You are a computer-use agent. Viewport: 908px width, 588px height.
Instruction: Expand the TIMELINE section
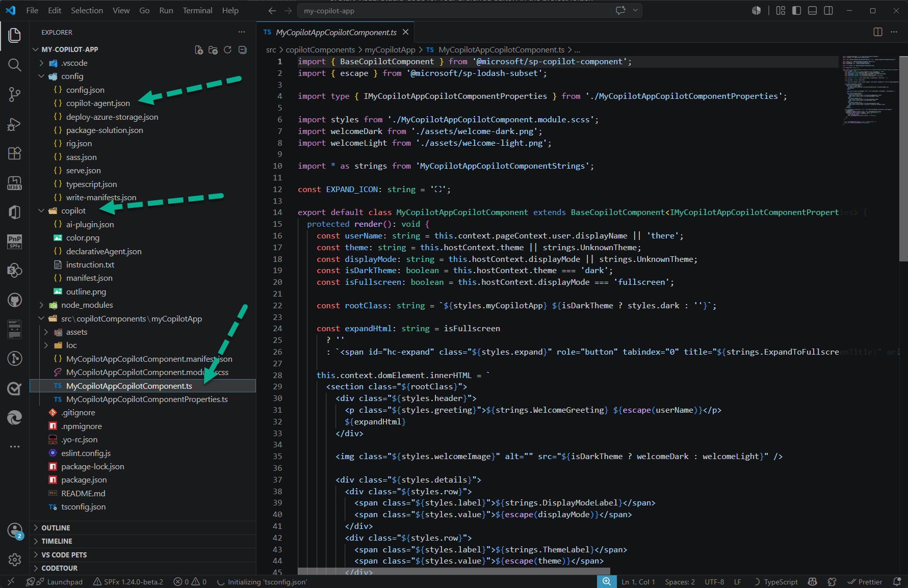(x=143, y=541)
